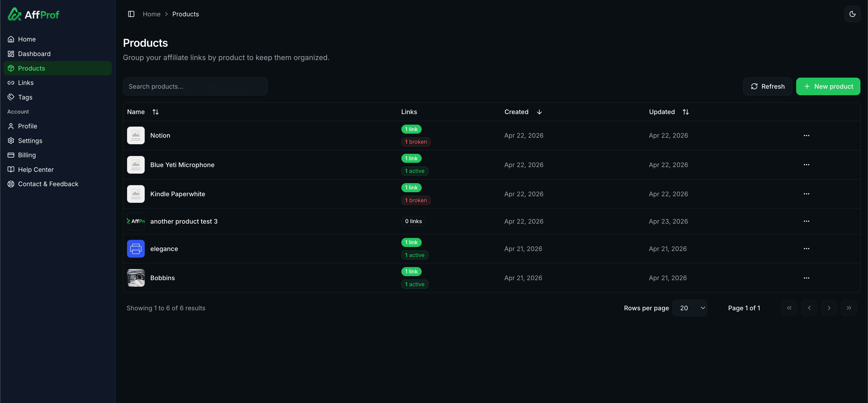The image size is (868, 403).
Task: Click elegance printer product icon
Action: (x=136, y=249)
